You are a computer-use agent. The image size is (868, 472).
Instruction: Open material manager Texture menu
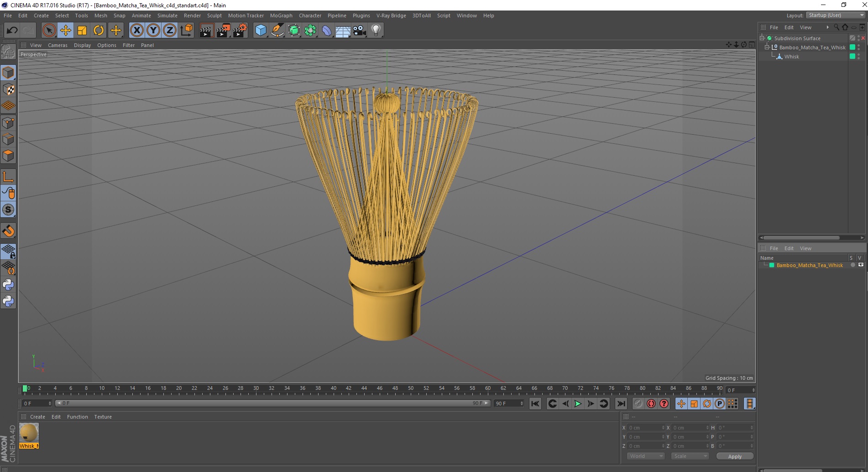point(103,417)
